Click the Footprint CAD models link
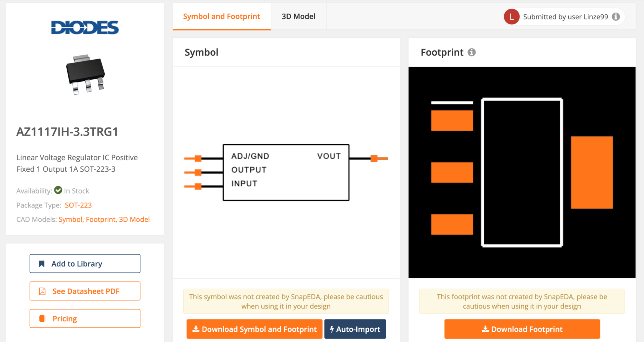 click(x=101, y=219)
